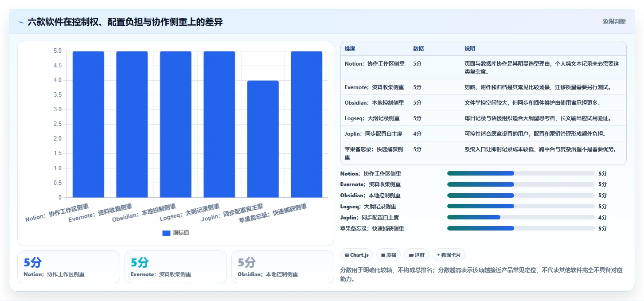Click the Joplin progress bar
Viewport: 644px width, 301px height.
[521, 217]
